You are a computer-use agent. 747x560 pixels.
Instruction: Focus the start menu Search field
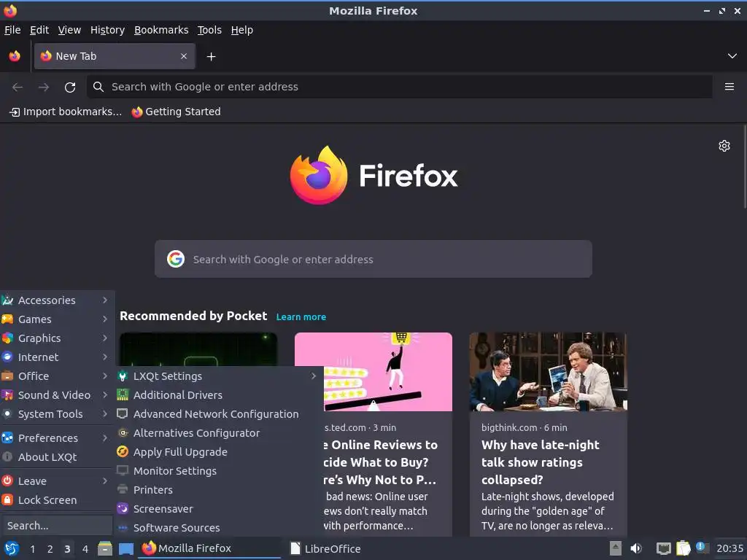pyautogui.click(x=56, y=526)
